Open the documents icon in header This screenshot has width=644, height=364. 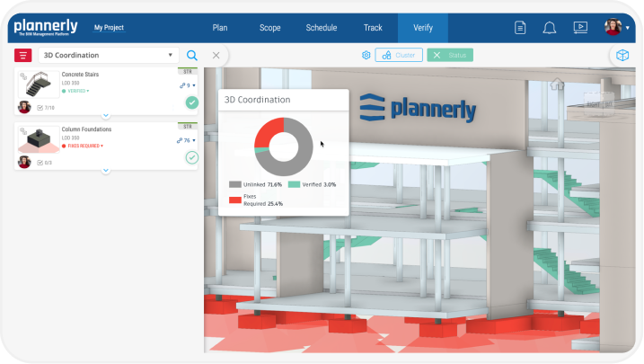click(x=520, y=28)
